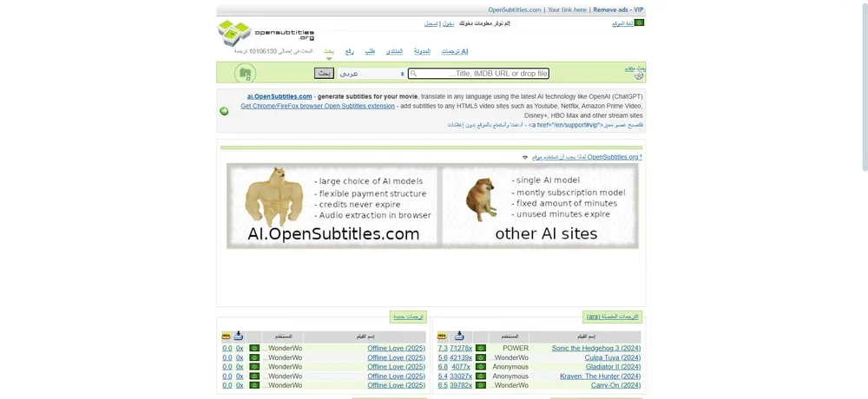Open the 5.4 rating link for Kraven

pyautogui.click(x=443, y=376)
